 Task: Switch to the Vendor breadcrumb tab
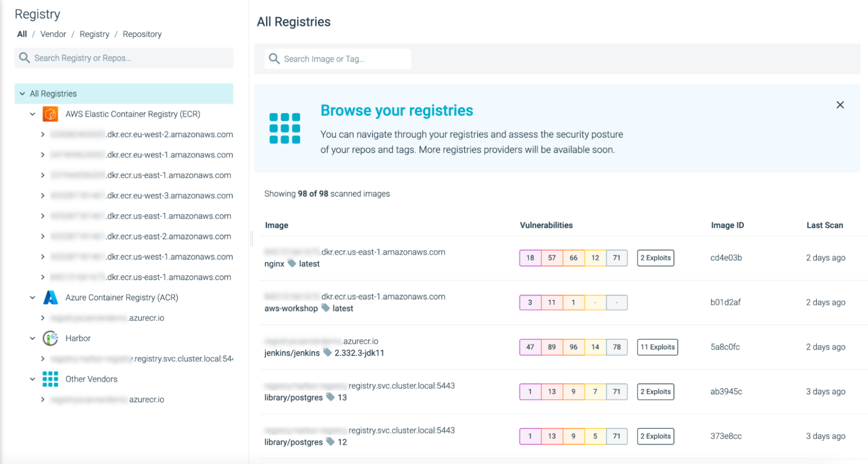53,34
